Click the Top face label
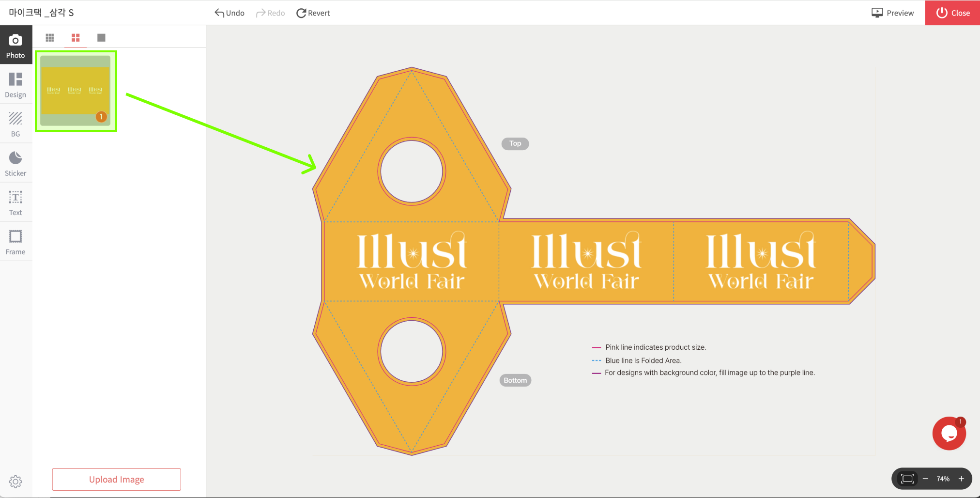Screen dimensions: 980x498 click(x=515, y=144)
